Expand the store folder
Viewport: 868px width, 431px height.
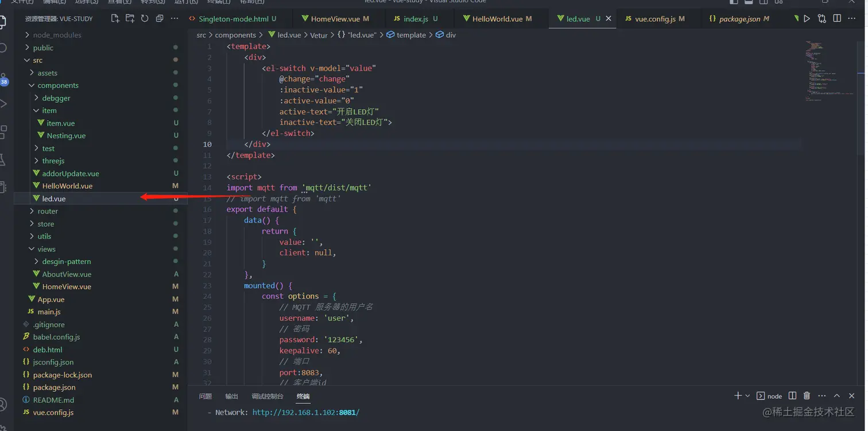pos(100,224)
